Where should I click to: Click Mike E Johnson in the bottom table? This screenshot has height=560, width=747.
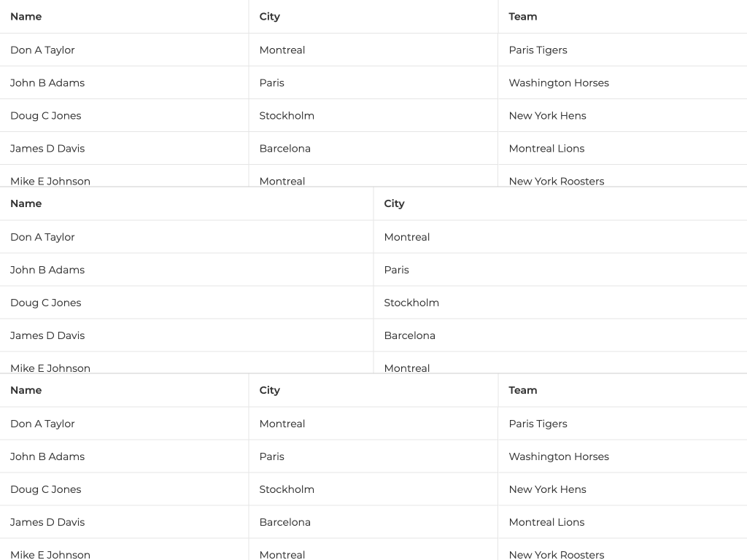[x=50, y=554]
